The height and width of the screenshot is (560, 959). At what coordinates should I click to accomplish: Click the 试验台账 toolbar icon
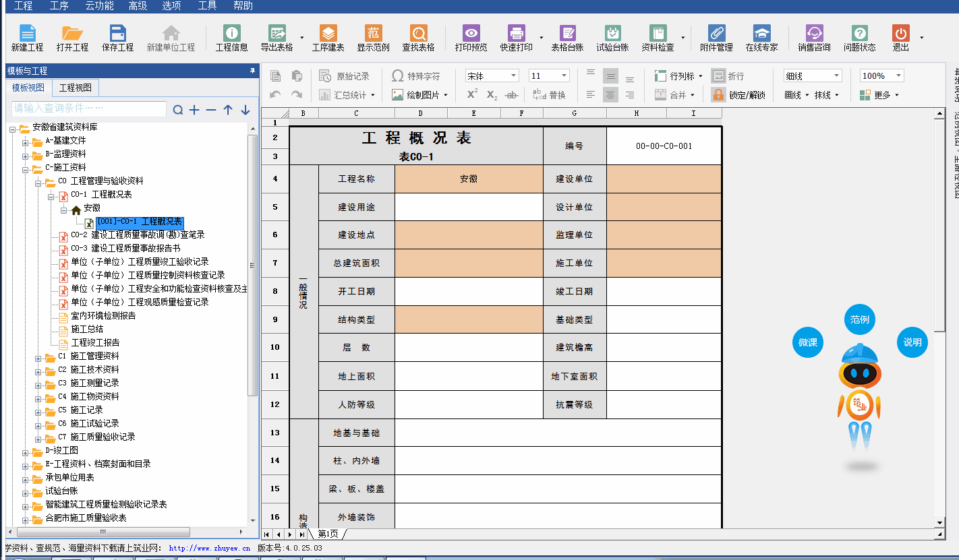tap(612, 34)
